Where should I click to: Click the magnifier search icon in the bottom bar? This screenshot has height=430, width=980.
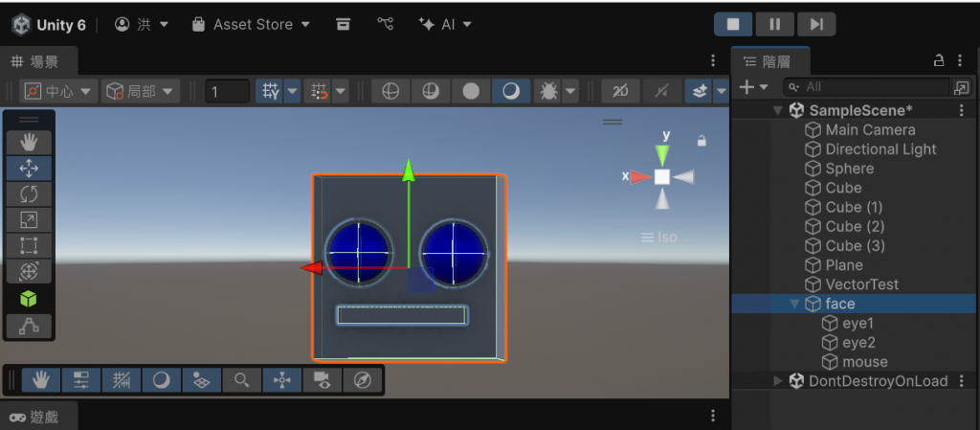[x=241, y=380]
